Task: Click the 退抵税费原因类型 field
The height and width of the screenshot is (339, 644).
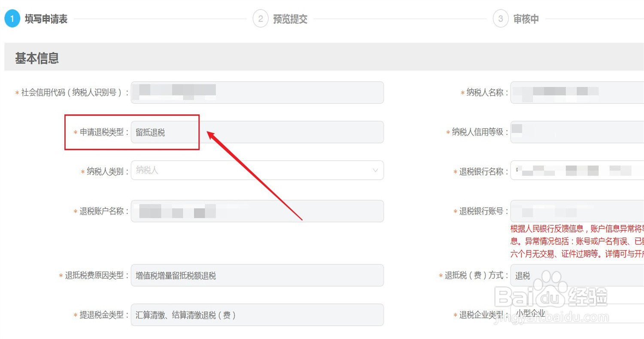Action: (257, 275)
